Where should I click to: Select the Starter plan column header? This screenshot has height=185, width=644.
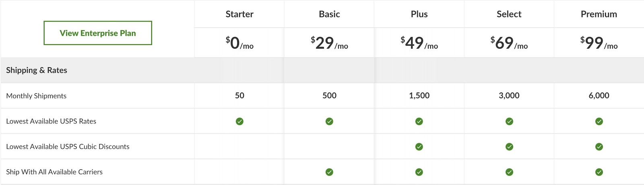[x=239, y=14]
